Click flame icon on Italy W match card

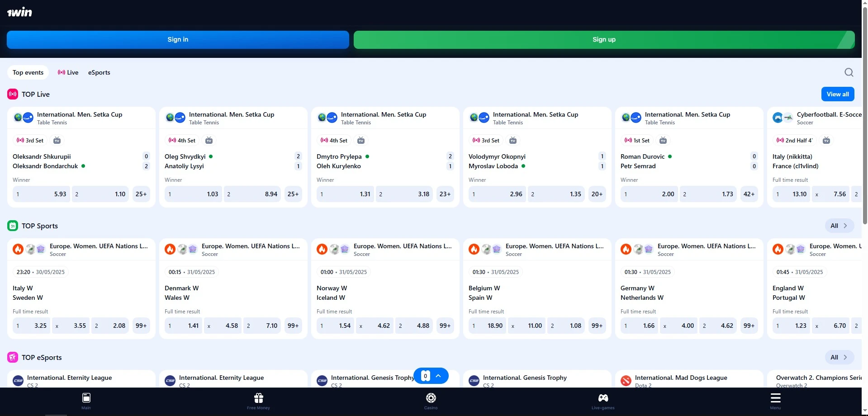click(18, 249)
